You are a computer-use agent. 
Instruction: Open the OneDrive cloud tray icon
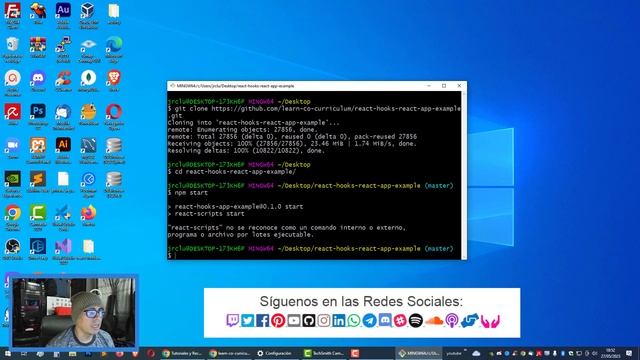pyautogui.click(x=476, y=353)
